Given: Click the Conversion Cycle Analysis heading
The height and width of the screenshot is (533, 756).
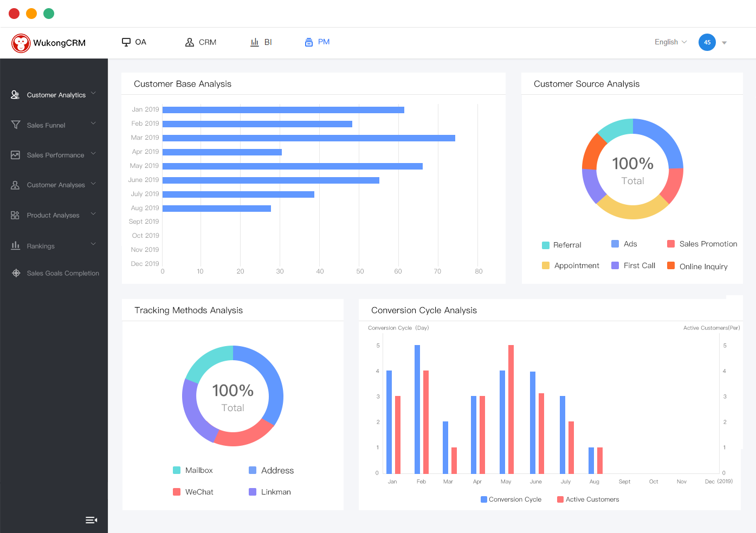Looking at the screenshot, I should (x=424, y=310).
